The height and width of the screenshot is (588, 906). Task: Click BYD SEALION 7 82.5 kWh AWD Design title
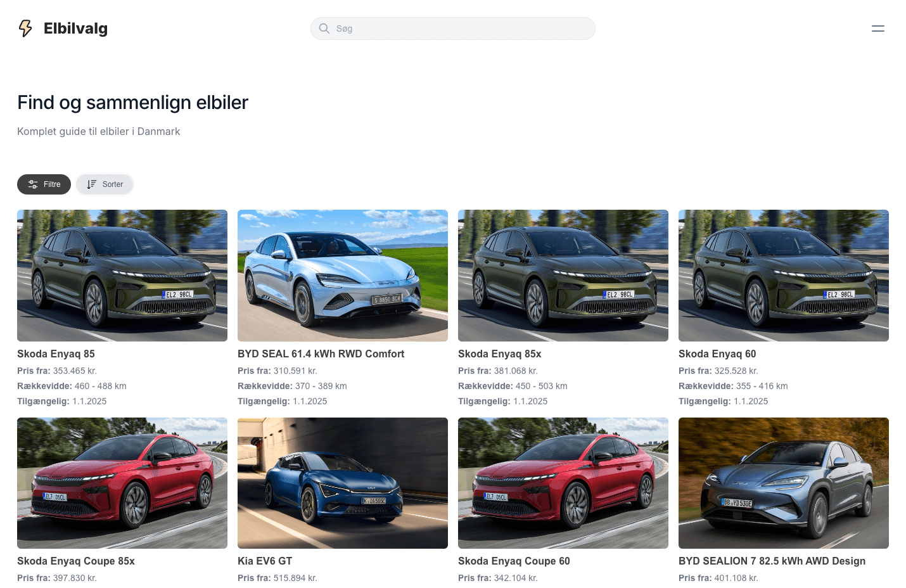coord(772,561)
